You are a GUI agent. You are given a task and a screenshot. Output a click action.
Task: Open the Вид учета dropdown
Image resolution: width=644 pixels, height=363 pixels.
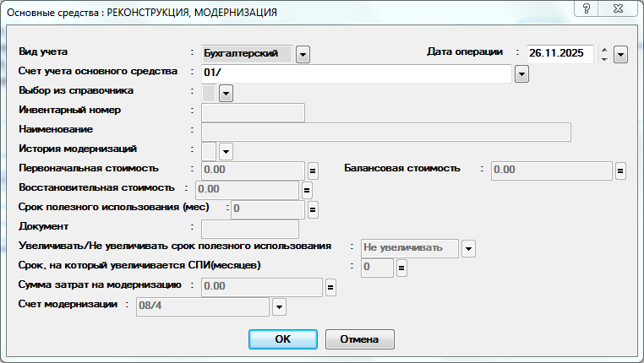303,54
